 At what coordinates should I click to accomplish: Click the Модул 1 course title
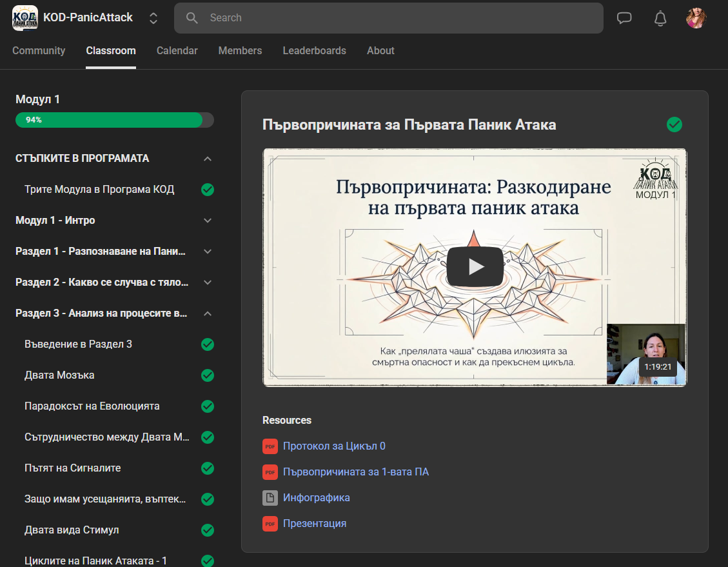point(37,99)
